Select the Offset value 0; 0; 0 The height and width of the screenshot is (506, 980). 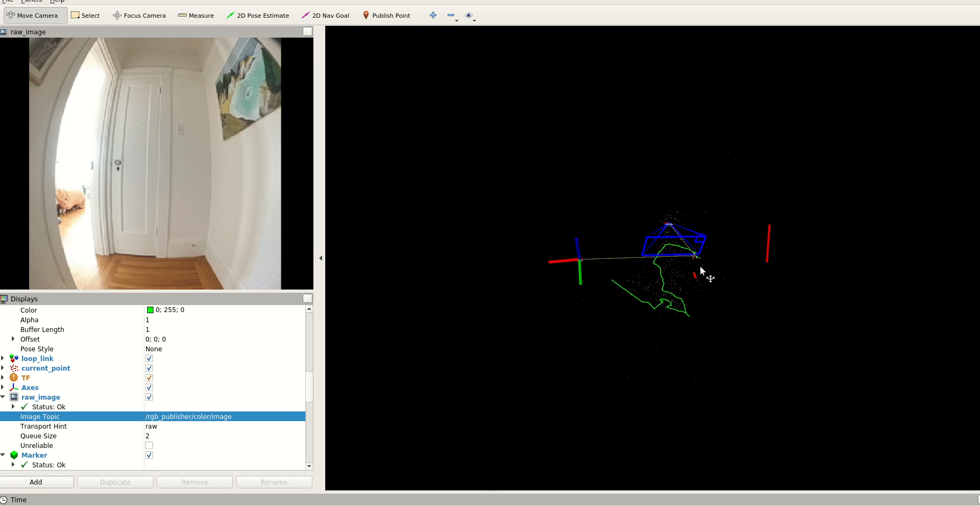(156, 339)
